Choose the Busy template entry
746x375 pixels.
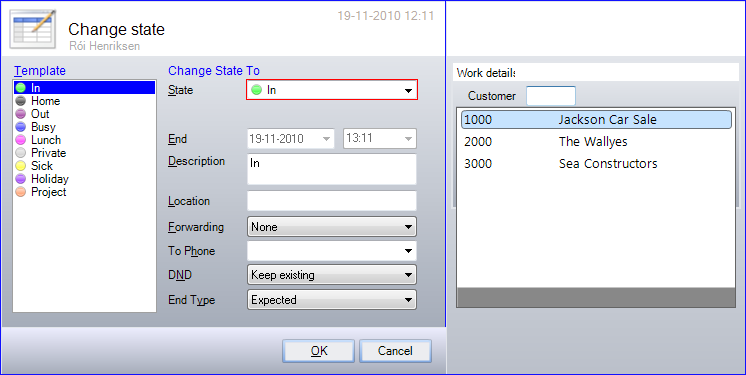tap(85, 127)
